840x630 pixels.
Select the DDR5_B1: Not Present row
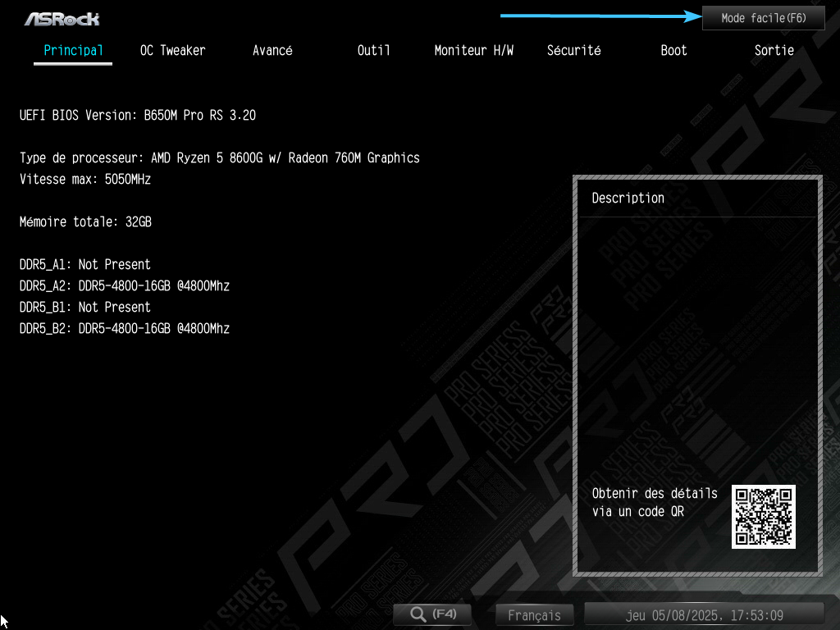click(85, 308)
